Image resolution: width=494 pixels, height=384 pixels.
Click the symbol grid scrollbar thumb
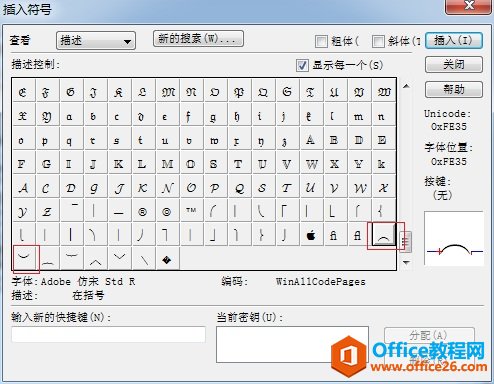[x=406, y=242]
